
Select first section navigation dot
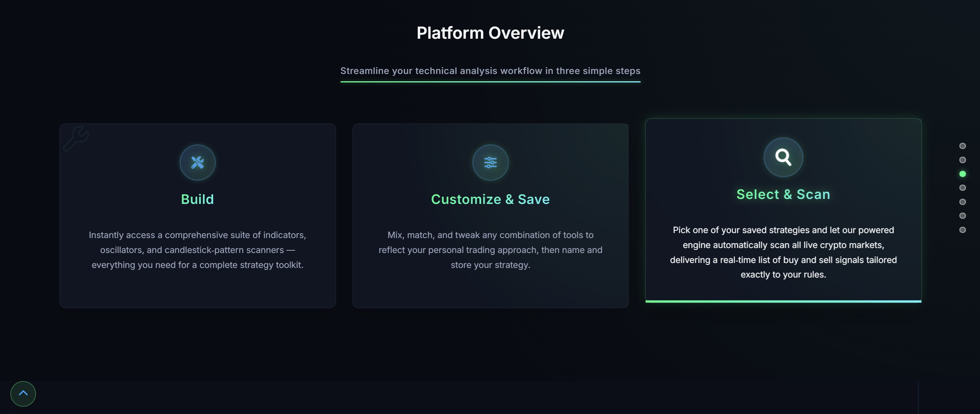962,146
